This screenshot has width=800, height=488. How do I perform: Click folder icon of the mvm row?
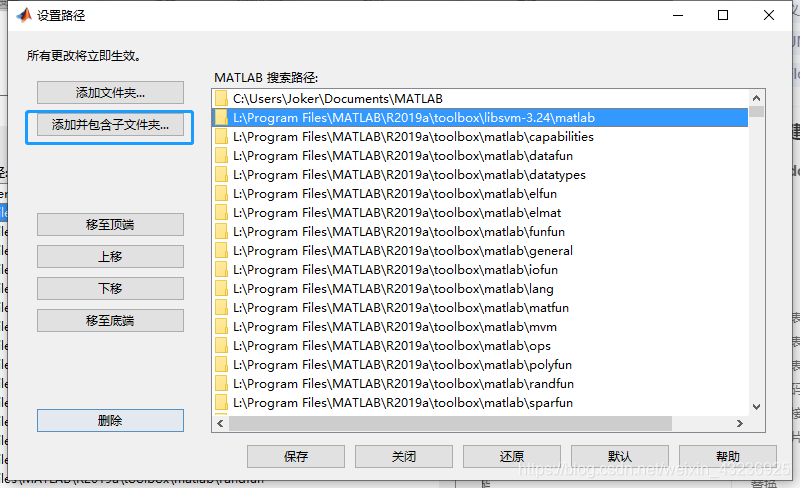(x=221, y=327)
